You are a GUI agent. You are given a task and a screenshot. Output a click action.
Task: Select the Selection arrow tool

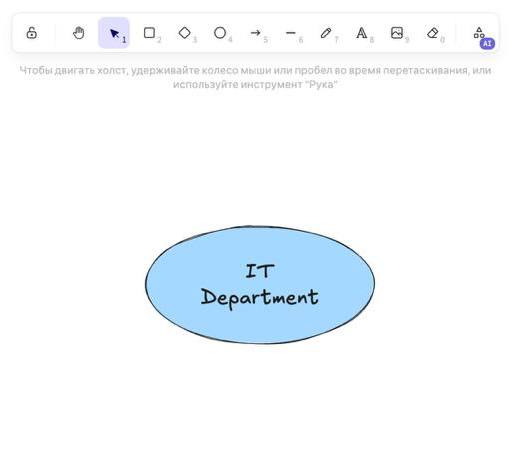coord(114,33)
